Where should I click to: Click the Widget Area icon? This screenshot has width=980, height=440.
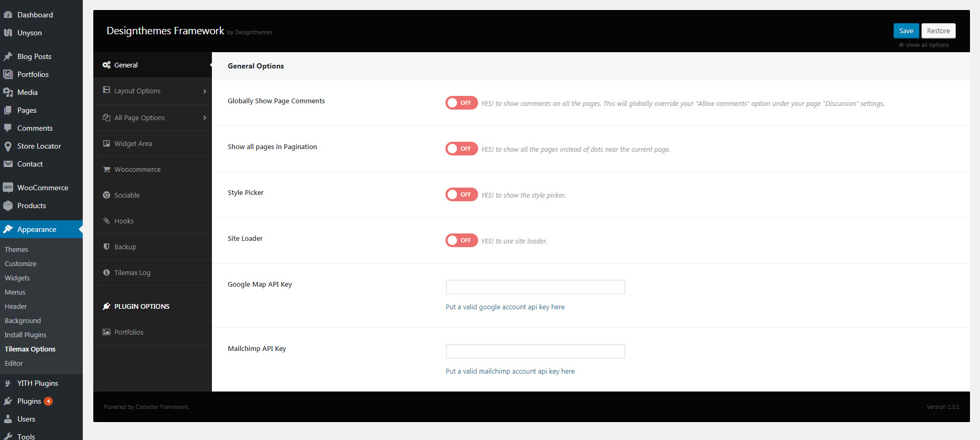(x=106, y=144)
